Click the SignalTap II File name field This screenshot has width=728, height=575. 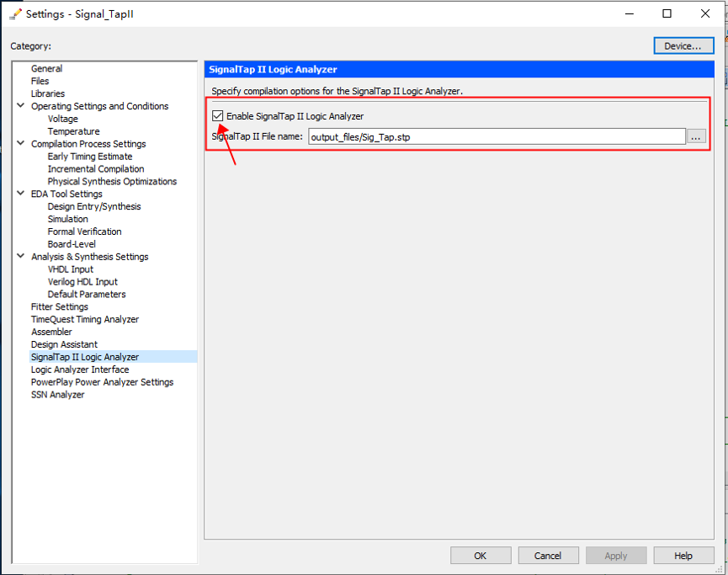(497, 136)
